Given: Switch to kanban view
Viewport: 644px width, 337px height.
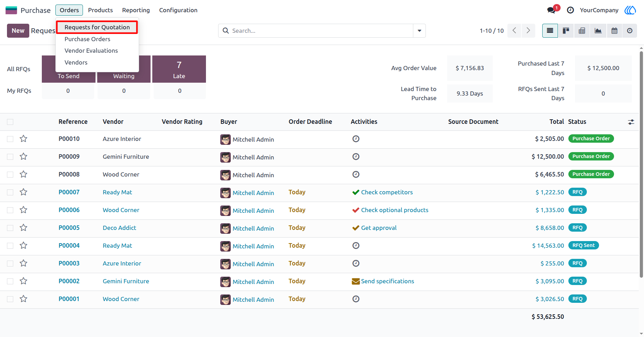Looking at the screenshot, I should click(x=566, y=31).
